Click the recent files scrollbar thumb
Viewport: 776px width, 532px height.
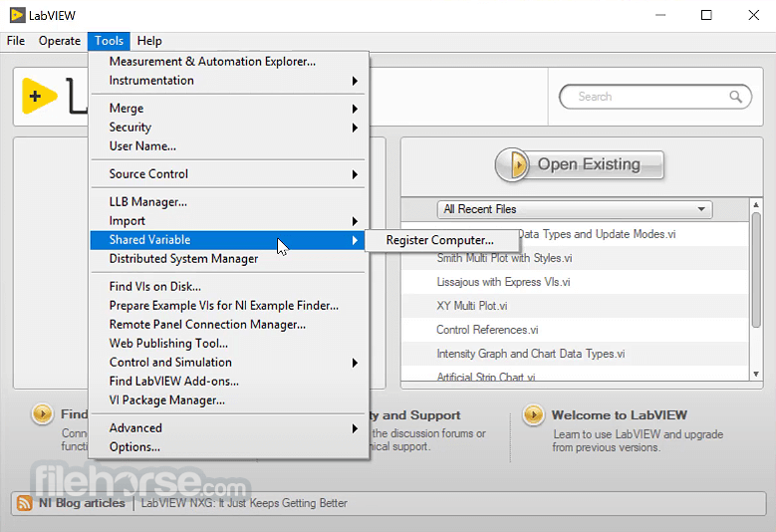[756, 270]
